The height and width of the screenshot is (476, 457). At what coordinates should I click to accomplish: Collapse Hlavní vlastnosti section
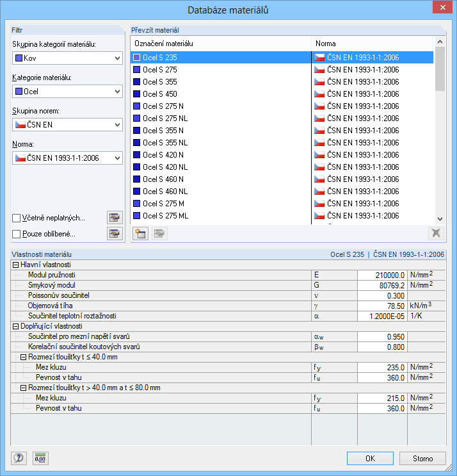tap(16, 265)
